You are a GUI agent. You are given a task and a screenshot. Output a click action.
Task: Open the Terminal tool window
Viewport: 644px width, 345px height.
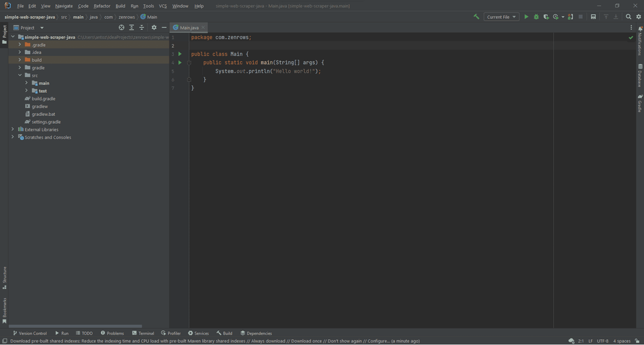[x=143, y=333]
